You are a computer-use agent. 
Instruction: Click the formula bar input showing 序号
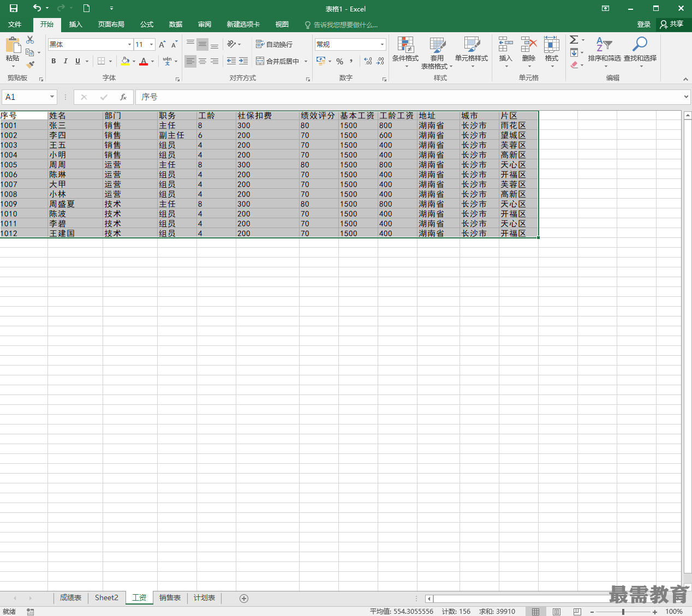point(408,97)
